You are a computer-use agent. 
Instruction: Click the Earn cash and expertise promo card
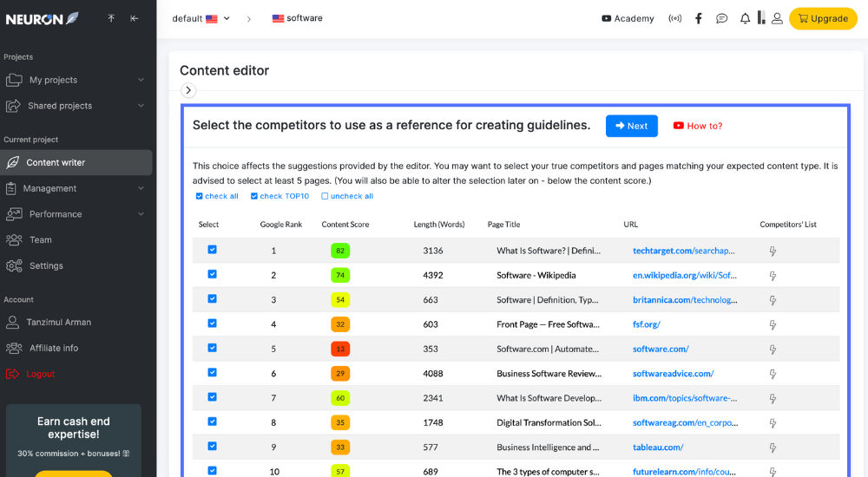[x=74, y=440]
